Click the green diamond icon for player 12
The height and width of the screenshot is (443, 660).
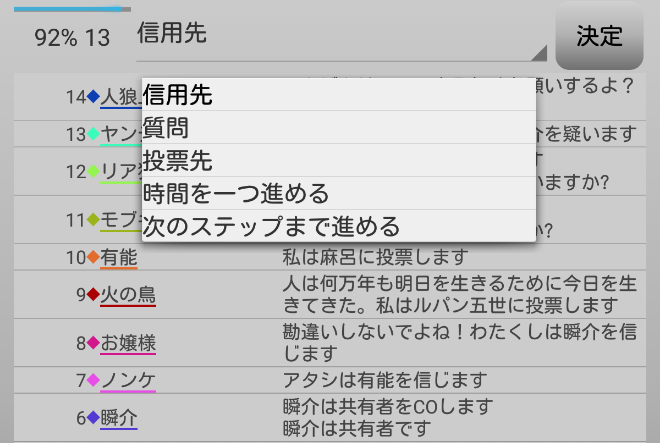click(x=93, y=171)
